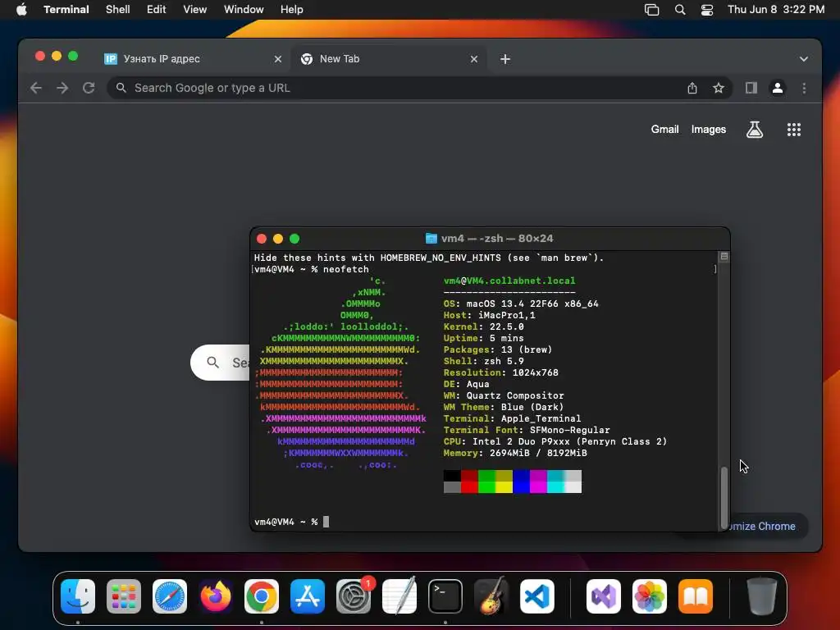Click the 'Terminal Font: SFMono-Regular' line
840x630 pixels.
coord(527,430)
